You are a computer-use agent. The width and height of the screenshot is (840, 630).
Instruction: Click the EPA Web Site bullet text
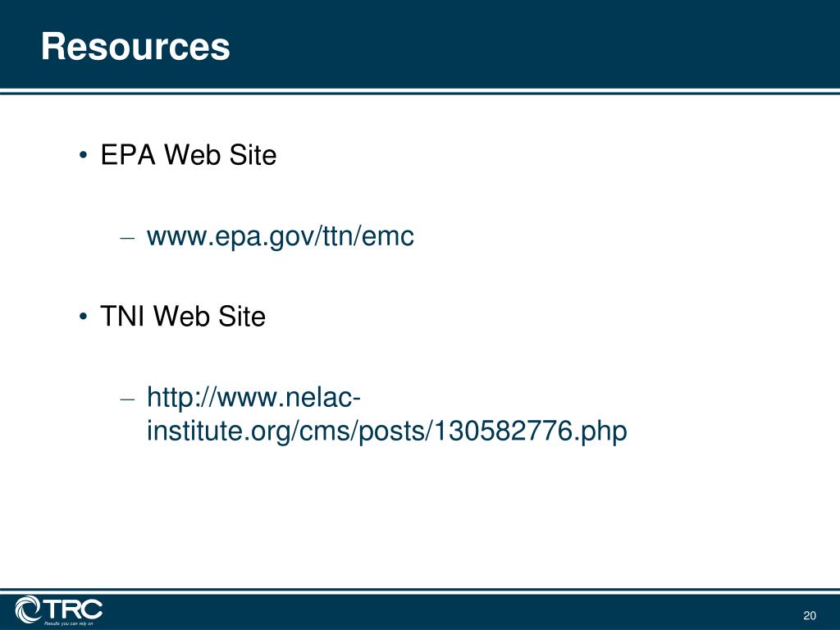pyautogui.click(x=189, y=155)
